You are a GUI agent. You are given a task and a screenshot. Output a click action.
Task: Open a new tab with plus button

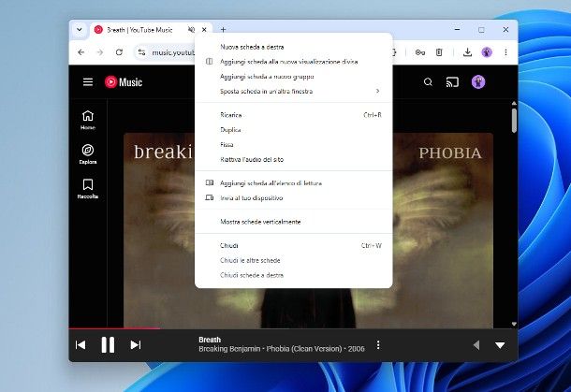coord(223,30)
